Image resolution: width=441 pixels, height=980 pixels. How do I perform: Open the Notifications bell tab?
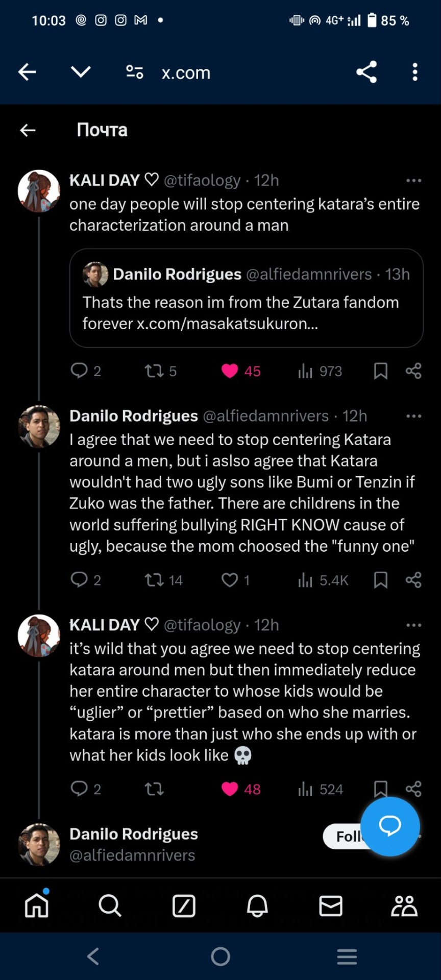(x=257, y=906)
